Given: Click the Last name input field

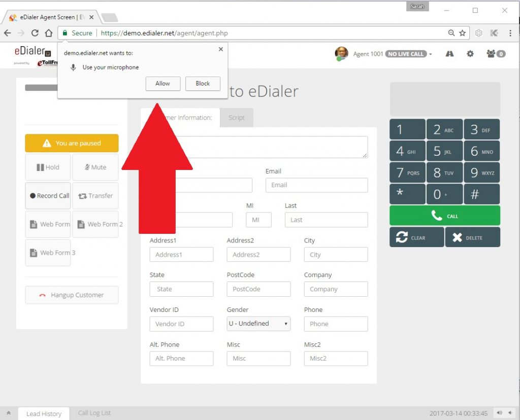Looking at the screenshot, I should point(327,220).
